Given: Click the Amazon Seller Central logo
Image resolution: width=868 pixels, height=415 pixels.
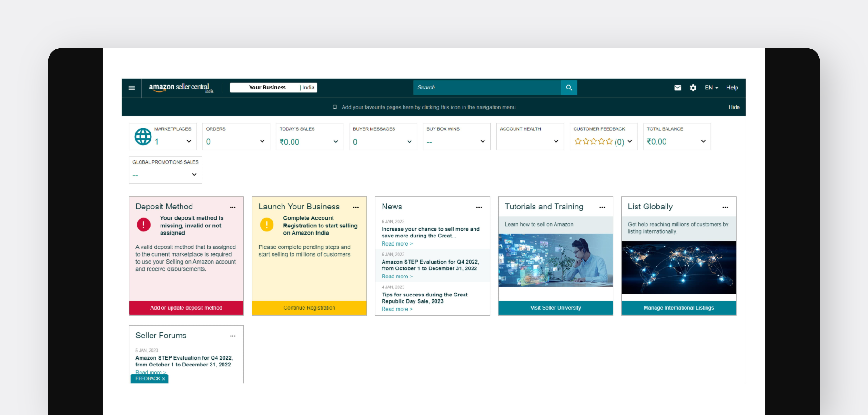Looking at the screenshot, I should pyautogui.click(x=181, y=88).
